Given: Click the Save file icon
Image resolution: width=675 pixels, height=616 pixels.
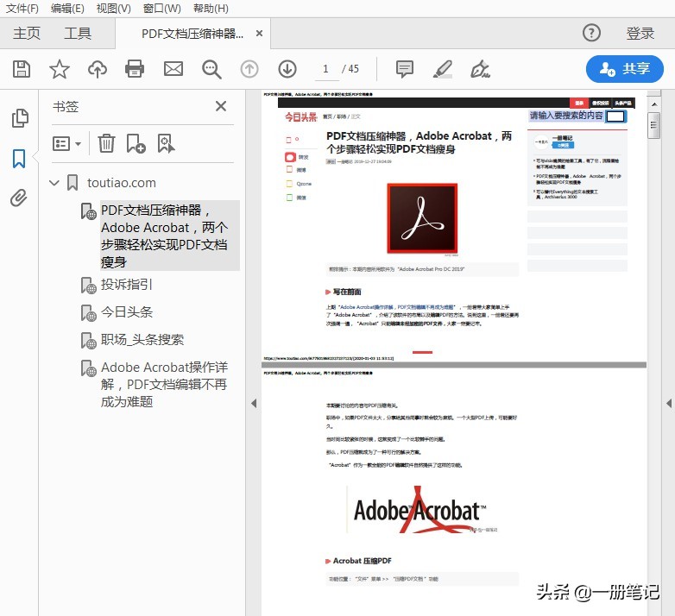Looking at the screenshot, I should coord(22,69).
